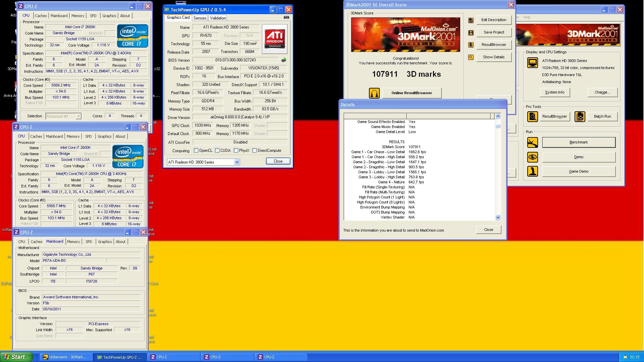Viewport: 644px width, 362px height.
Task: Click the Show Details magnifier icon
Action: [x=471, y=57]
